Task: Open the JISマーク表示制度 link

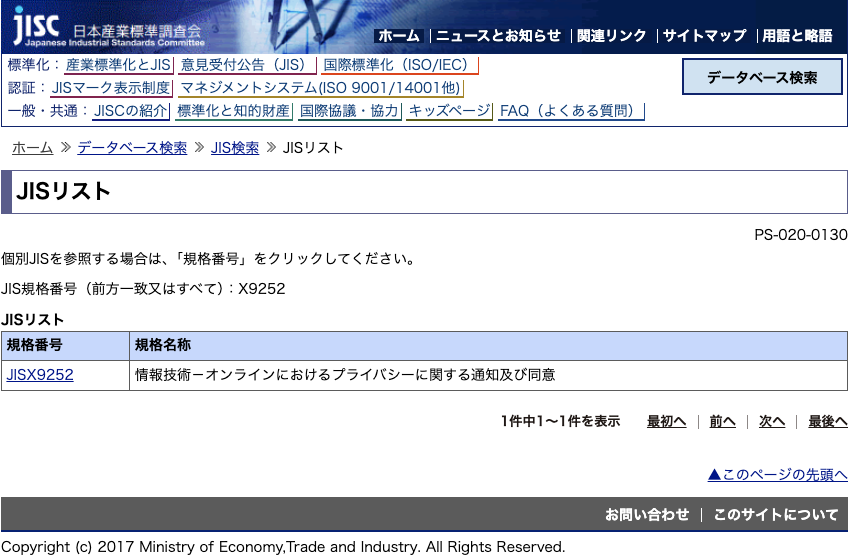Action: tap(111, 88)
